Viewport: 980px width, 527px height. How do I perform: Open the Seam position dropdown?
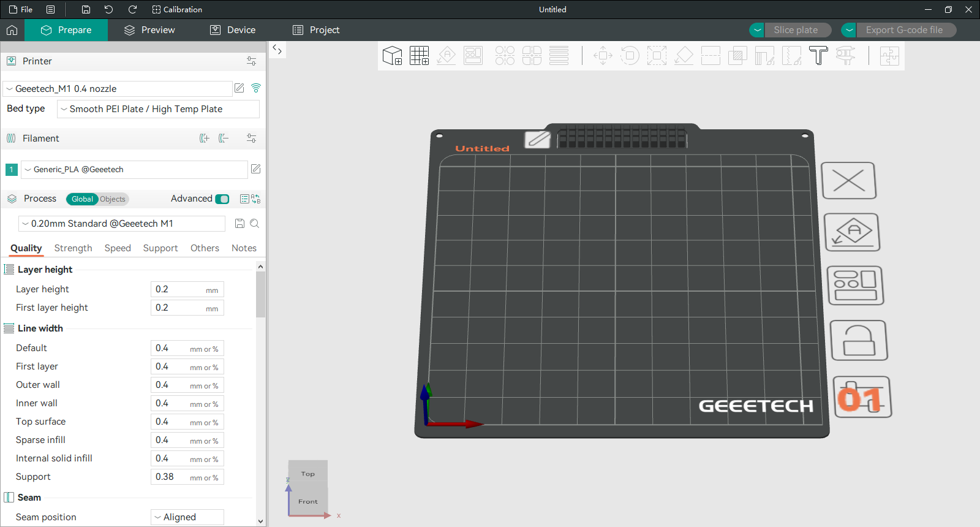pyautogui.click(x=187, y=517)
